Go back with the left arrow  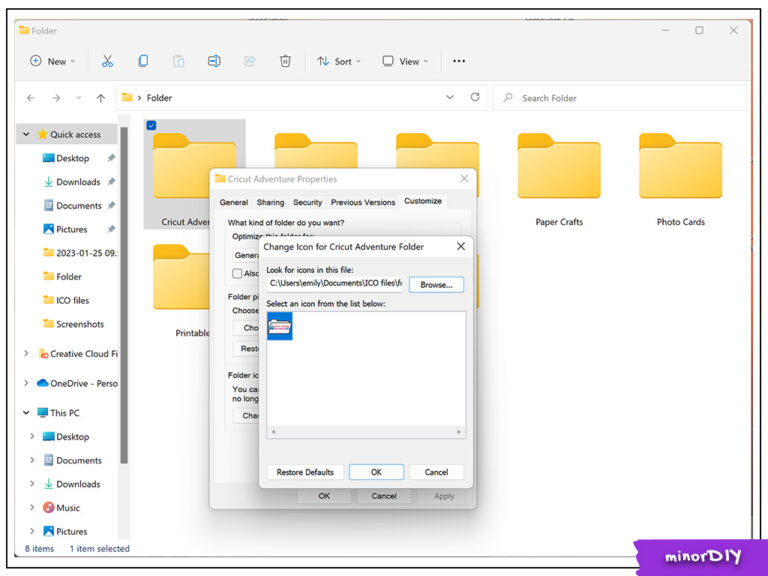click(x=31, y=98)
